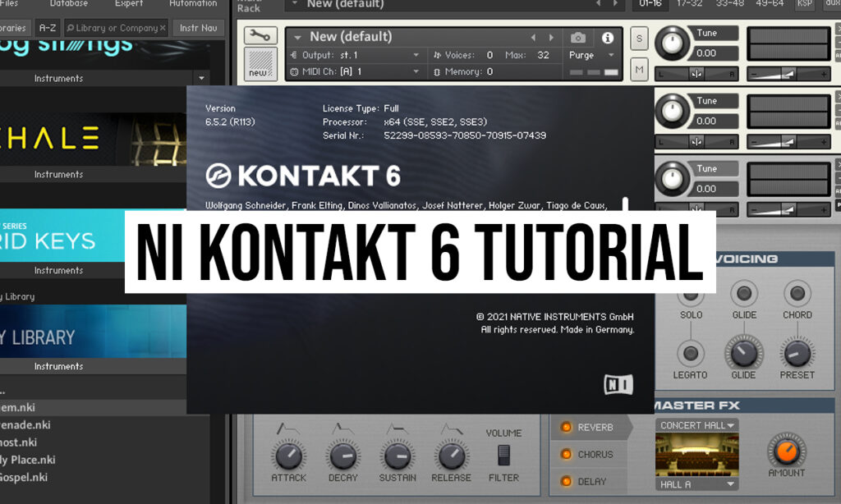This screenshot has width=841, height=504.
Task: Click the concert hall image thumbnail
Action: [x=696, y=455]
